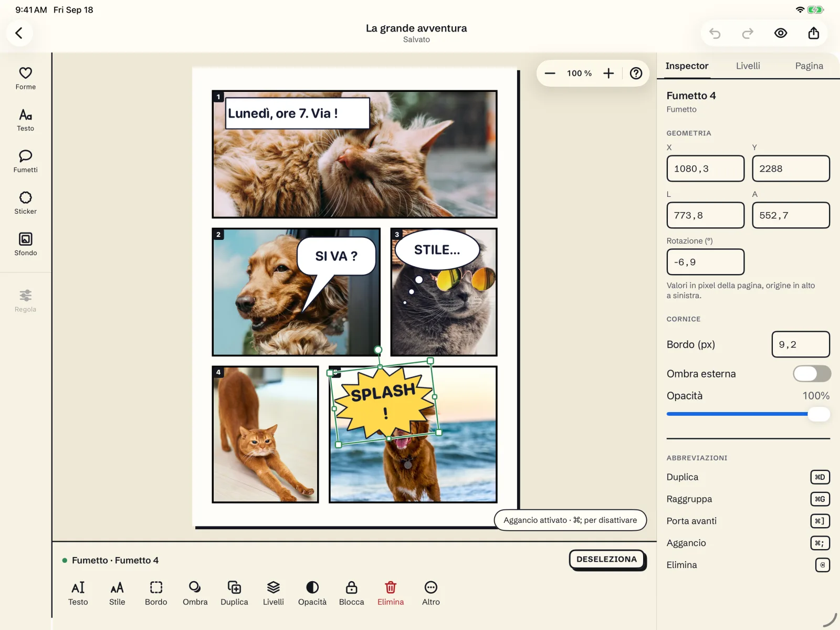840x630 pixels.
Task: Select the 'STILE...' thought bubble
Action: pos(437,250)
